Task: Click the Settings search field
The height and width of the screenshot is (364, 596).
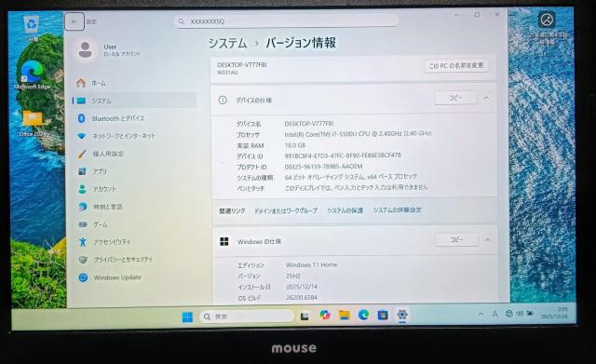Action: pos(286,21)
